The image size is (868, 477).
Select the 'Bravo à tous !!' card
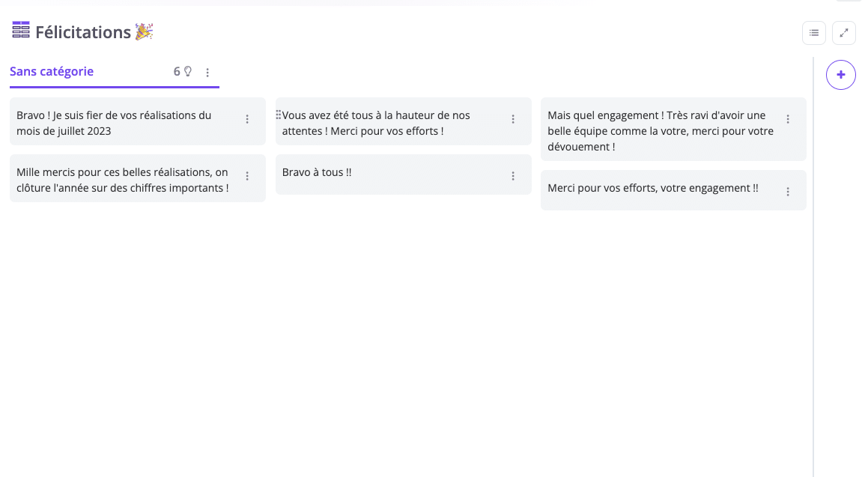click(317, 173)
